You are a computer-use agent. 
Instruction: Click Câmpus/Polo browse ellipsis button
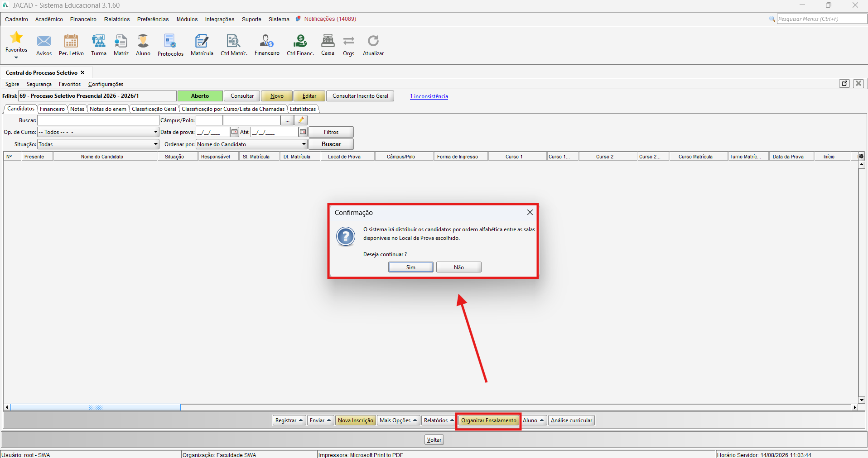[287, 120]
